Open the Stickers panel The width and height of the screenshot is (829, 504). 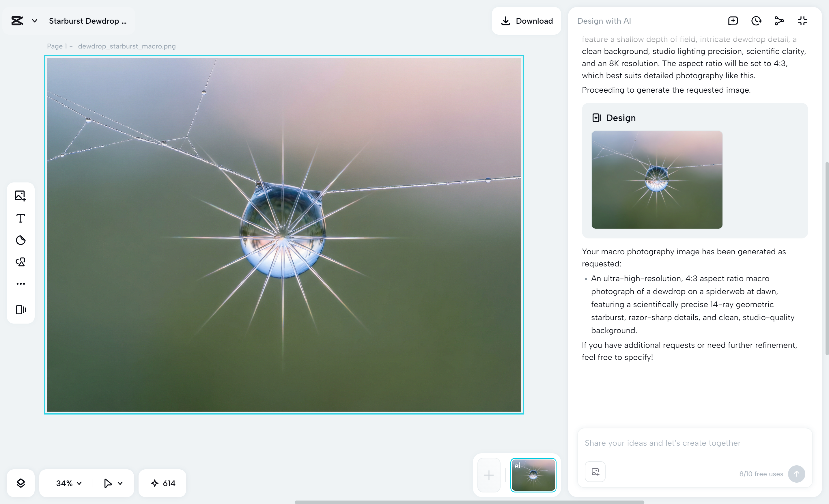click(20, 240)
